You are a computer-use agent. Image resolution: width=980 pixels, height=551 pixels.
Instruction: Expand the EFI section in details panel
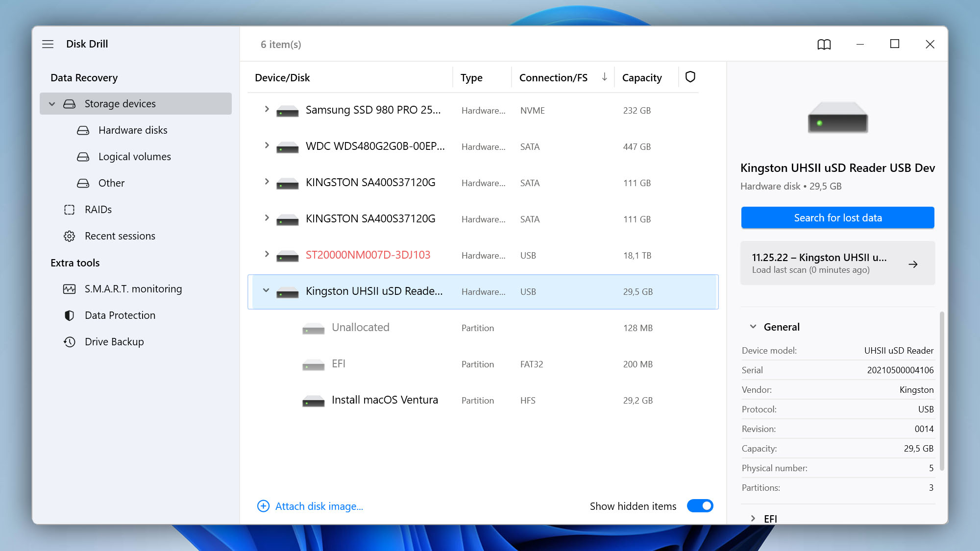[x=753, y=518]
